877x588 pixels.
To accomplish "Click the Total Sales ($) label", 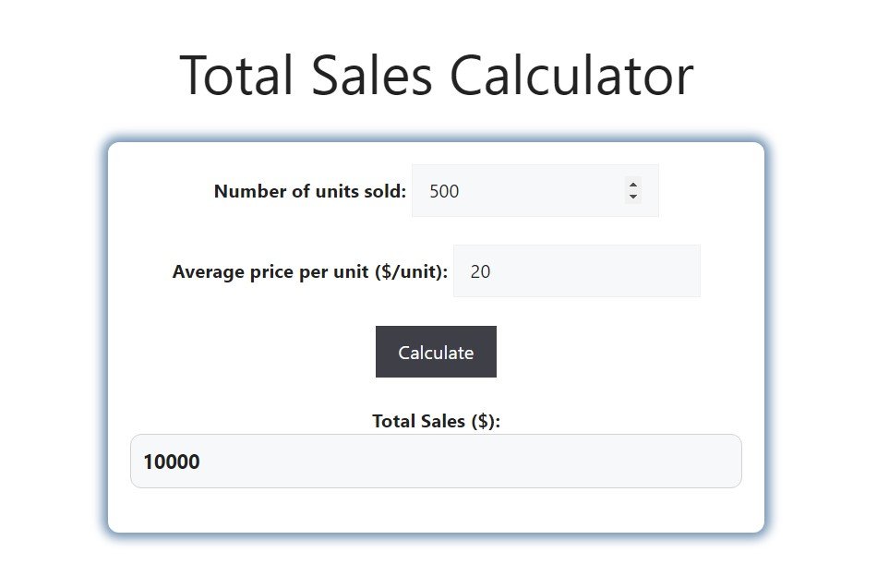I will coord(436,421).
